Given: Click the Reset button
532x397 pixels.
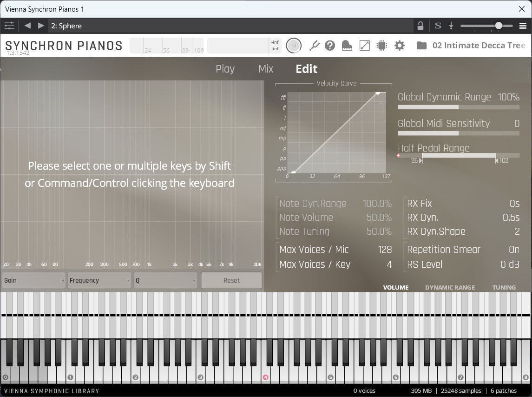Looking at the screenshot, I should 231,280.
